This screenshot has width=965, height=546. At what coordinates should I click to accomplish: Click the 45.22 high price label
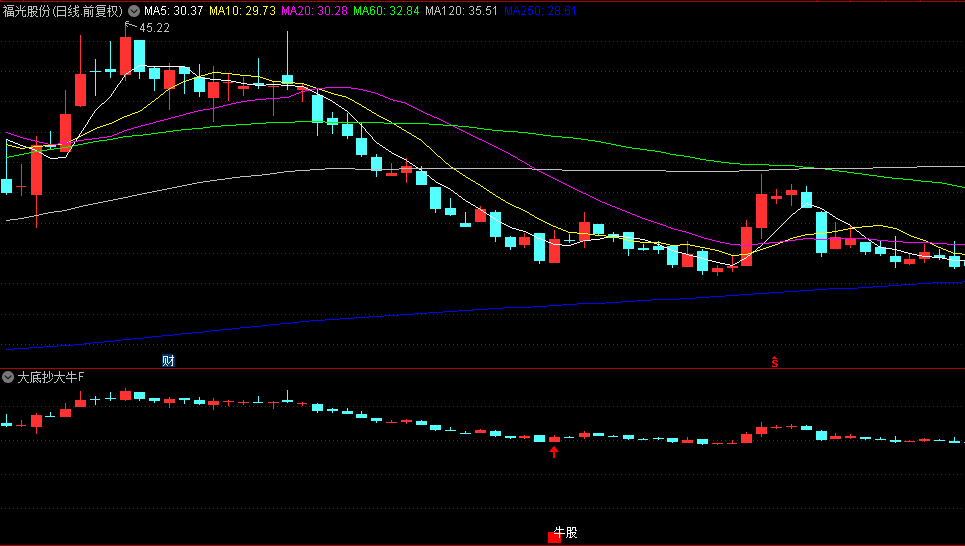tap(154, 28)
